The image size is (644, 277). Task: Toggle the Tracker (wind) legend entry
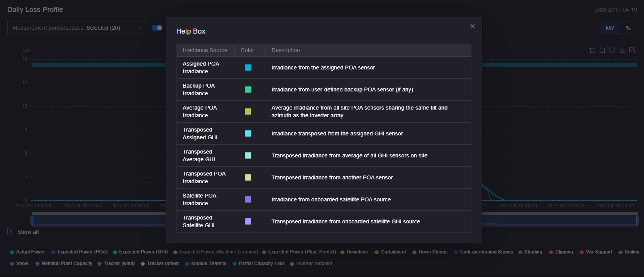[x=116, y=263]
